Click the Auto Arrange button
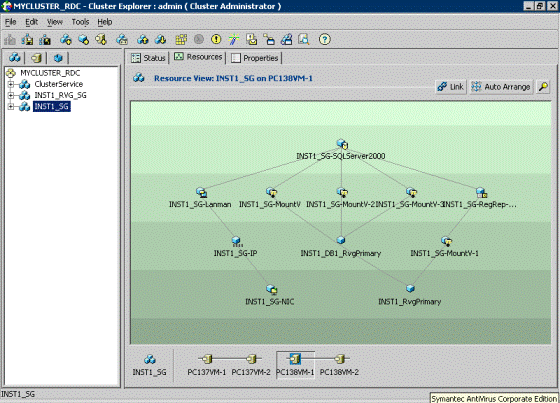The image size is (560, 403). coord(501,86)
